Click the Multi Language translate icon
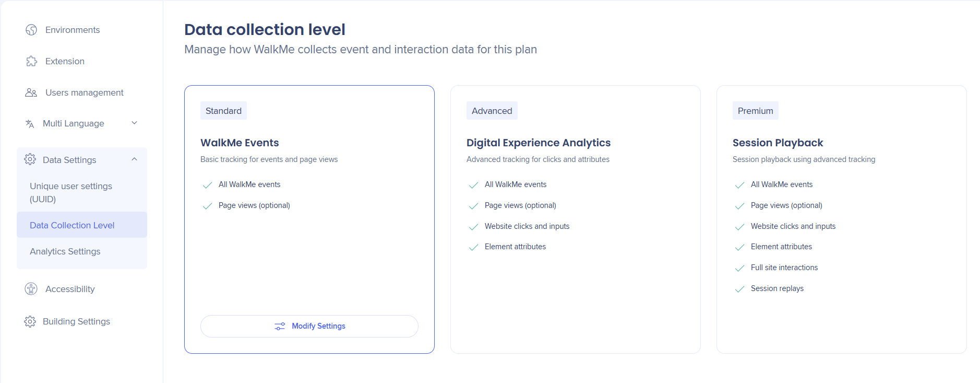Image resolution: width=980 pixels, height=383 pixels. click(x=30, y=124)
